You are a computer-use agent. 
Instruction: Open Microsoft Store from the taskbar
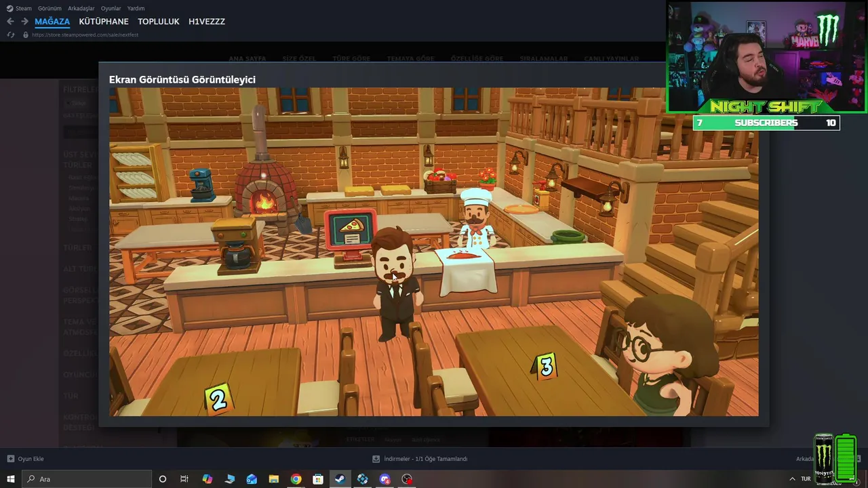pyautogui.click(x=318, y=479)
